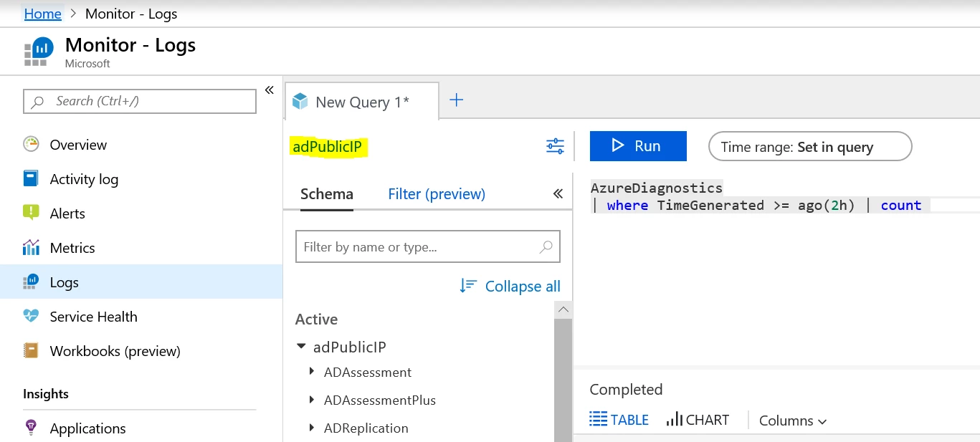Image resolution: width=980 pixels, height=442 pixels.
Task: Open the Activity log page
Action: click(84, 179)
